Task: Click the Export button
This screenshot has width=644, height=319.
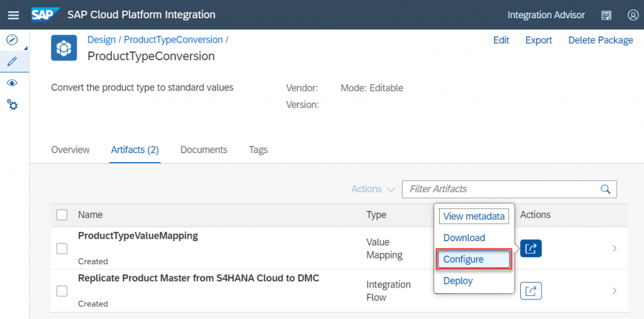Action: [x=539, y=40]
